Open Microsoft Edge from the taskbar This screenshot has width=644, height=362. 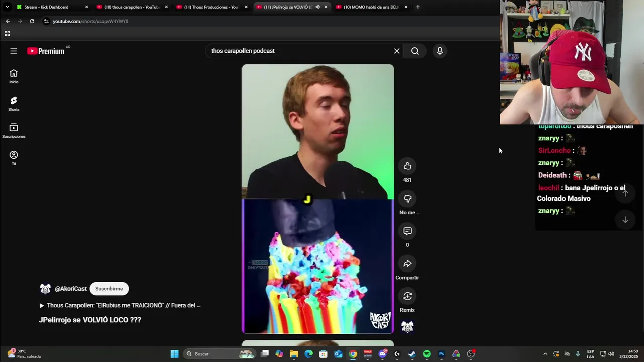coord(309,354)
